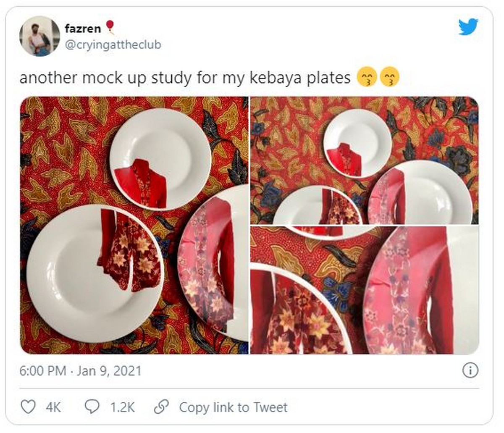Open fazren's profile avatar
The height and width of the screenshot is (433, 504).
pos(37,36)
